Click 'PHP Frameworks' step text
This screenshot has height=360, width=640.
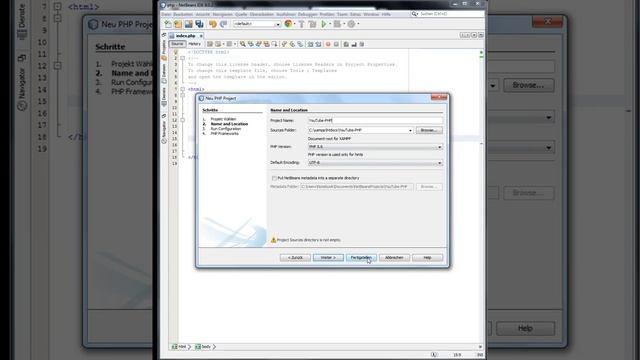pyautogui.click(x=224, y=134)
